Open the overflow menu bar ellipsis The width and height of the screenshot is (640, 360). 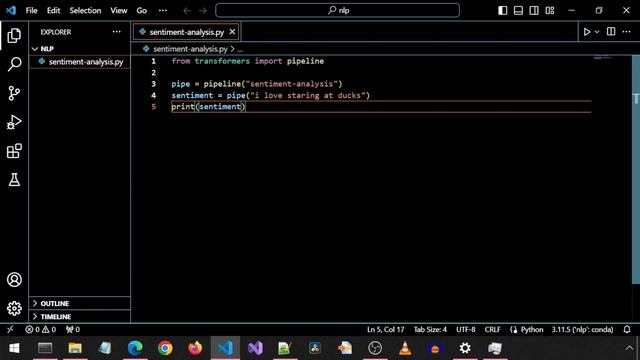click(163, 11)
